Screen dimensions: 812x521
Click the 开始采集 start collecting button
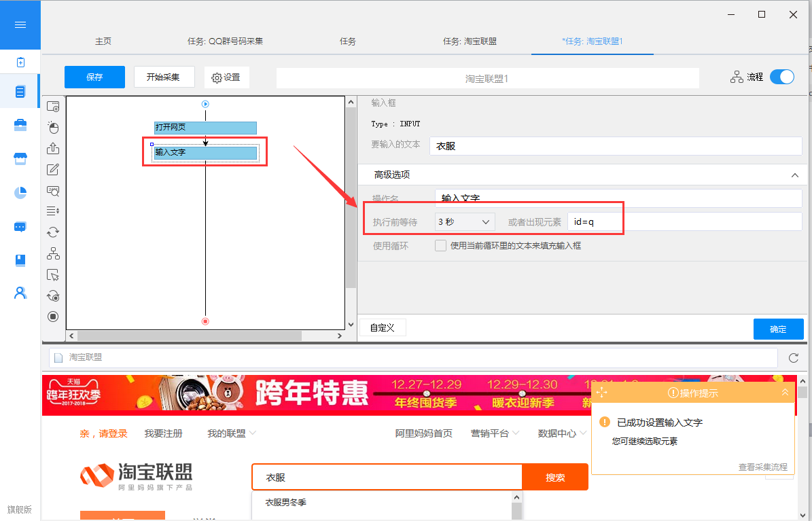[x=164, y=77]
